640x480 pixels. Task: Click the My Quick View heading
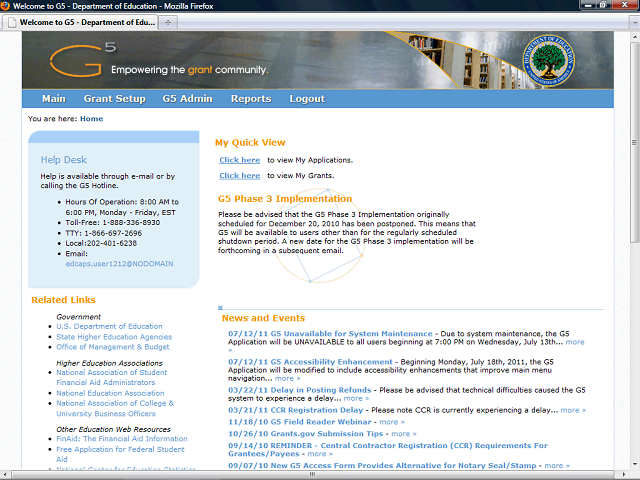coord(250,142)
